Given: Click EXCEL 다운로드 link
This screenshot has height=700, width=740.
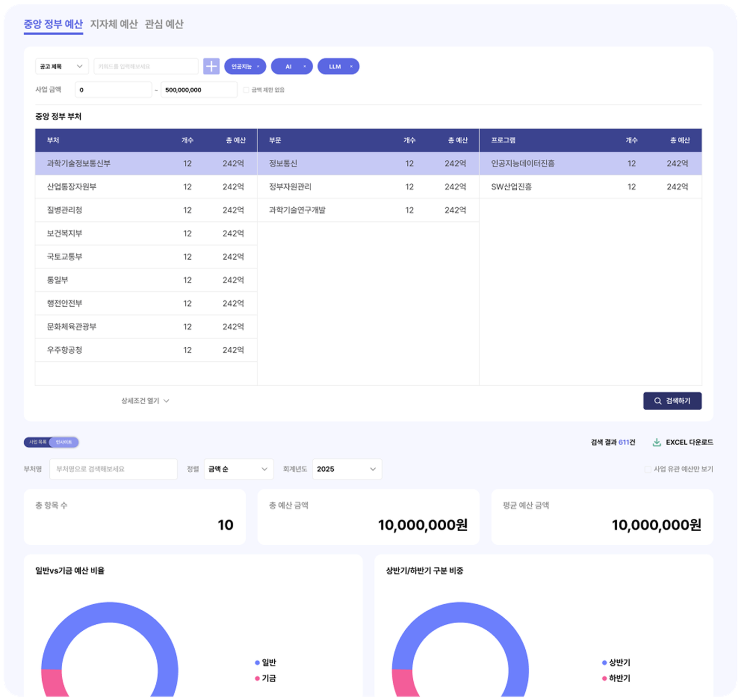Looking at the screenshot, I should click(x=683, y=443).
